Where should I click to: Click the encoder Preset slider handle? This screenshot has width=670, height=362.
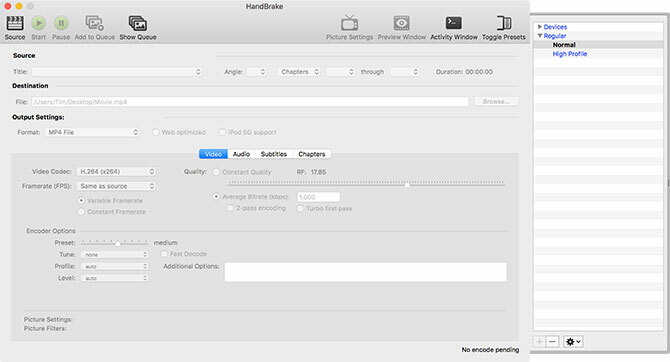coord(118,243)
